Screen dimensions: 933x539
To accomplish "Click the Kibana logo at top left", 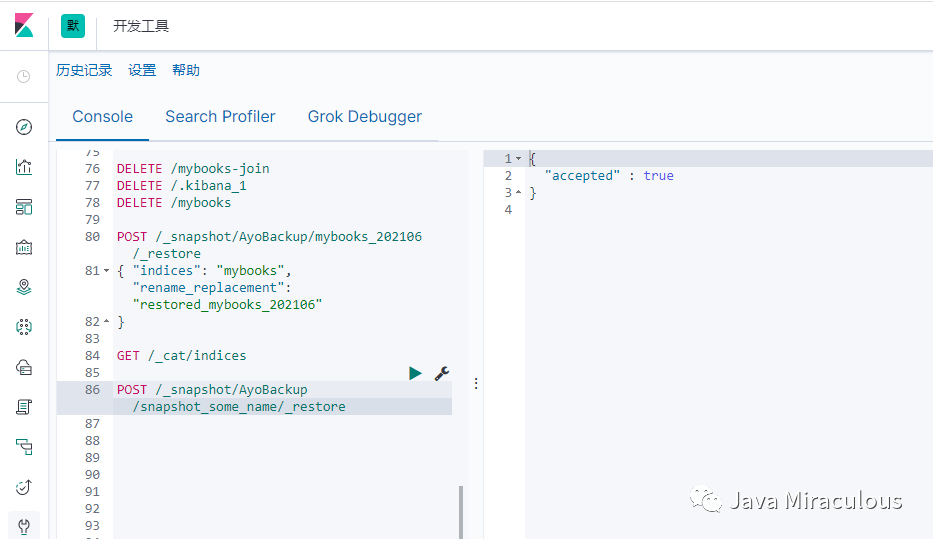I will pyautogui.click(x=24, y=26).
